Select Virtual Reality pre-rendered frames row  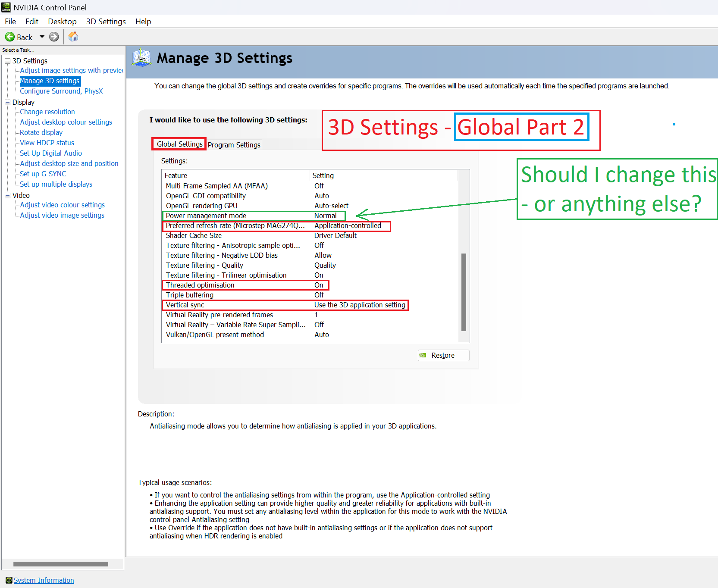[x=309, y=315]
